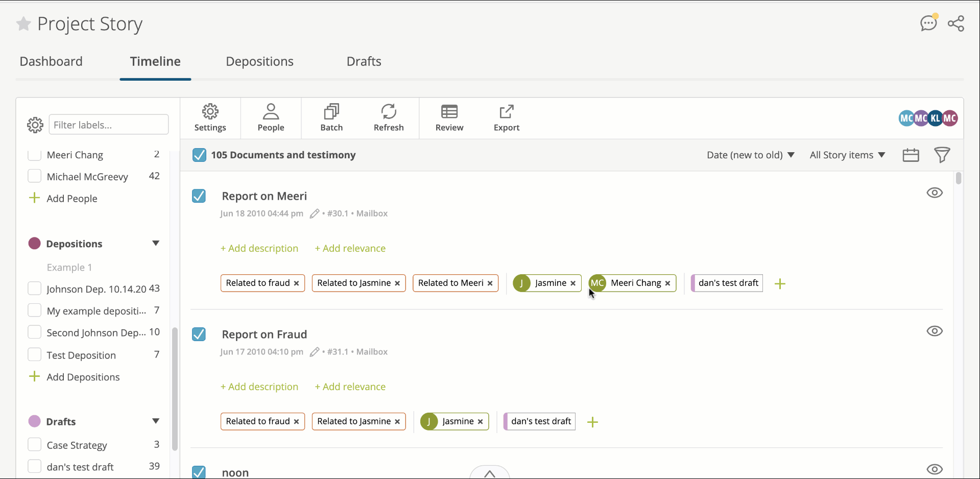Remove Related to fraud tag from Report on Meeri
980x479 pixels.
[x=296, y=283]
